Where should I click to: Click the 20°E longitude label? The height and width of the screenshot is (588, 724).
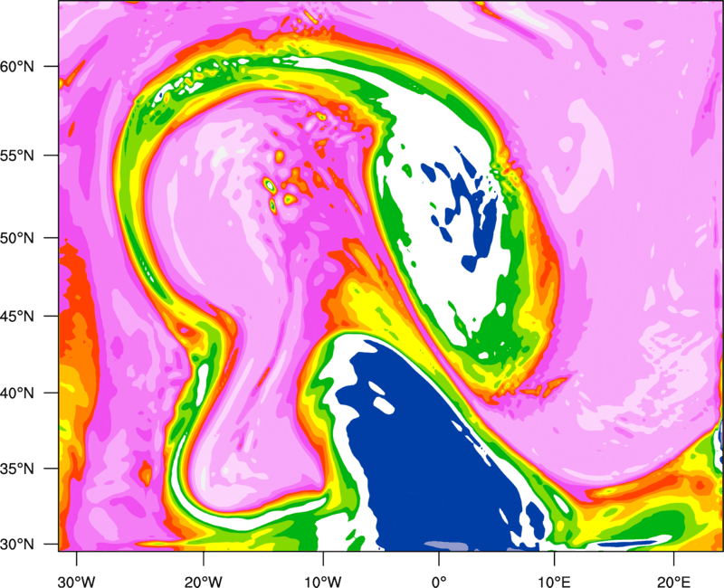[673, 582]
